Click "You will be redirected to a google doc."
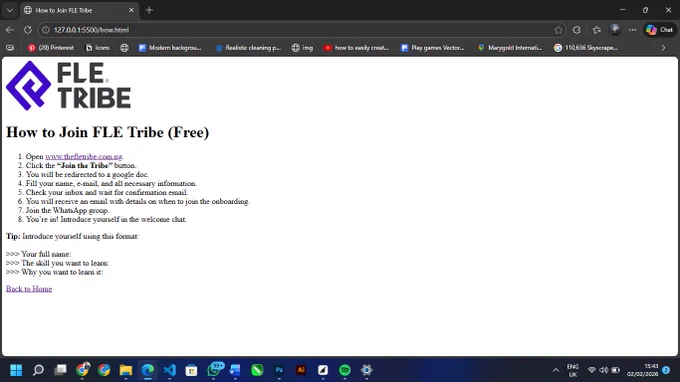This screenshot has height=382, width=680. pyautogui.click(x=87, y=174)
